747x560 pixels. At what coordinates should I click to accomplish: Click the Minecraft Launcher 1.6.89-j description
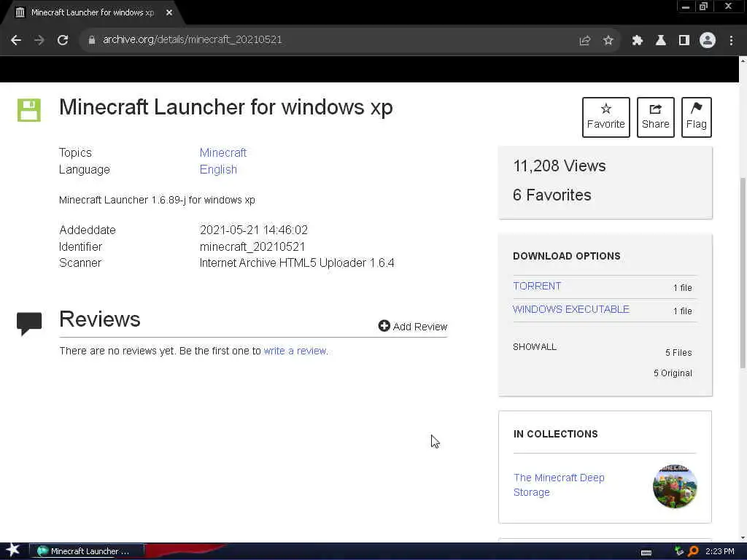tap(157, 200)
